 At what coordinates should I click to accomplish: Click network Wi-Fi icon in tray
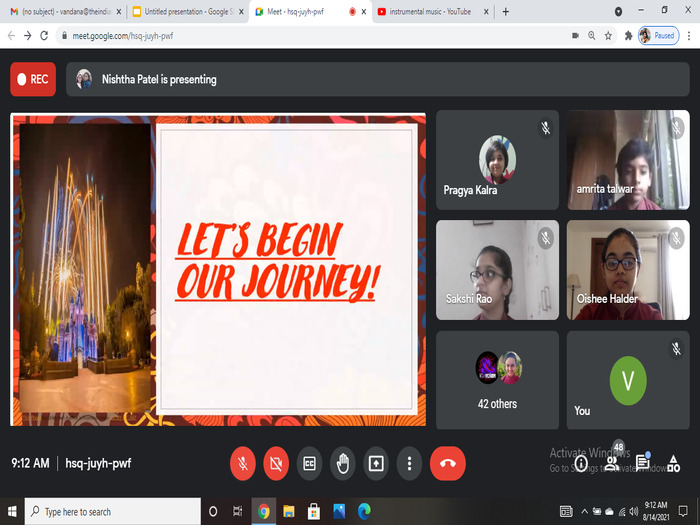pos(622,512)
